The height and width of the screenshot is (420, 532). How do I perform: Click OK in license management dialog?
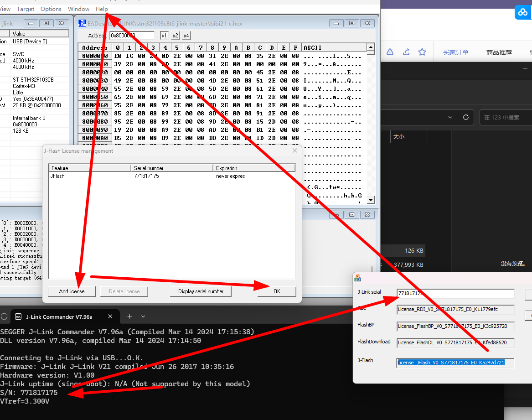click(x=277, y=291)
